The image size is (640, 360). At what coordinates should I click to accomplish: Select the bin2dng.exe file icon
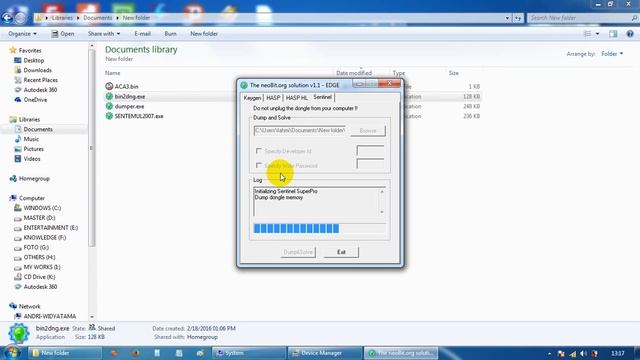click(109, 96)
